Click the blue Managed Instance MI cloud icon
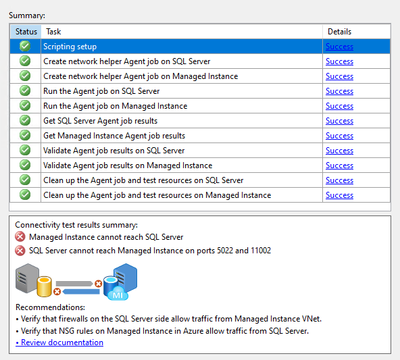 pyautogui.click(x=120, y=282)
